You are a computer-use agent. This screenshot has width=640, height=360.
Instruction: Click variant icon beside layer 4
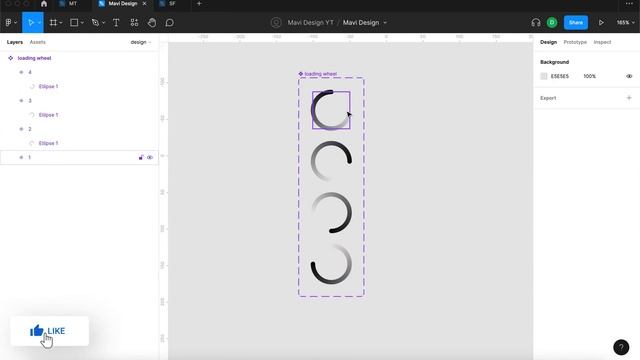coord(21,72)
